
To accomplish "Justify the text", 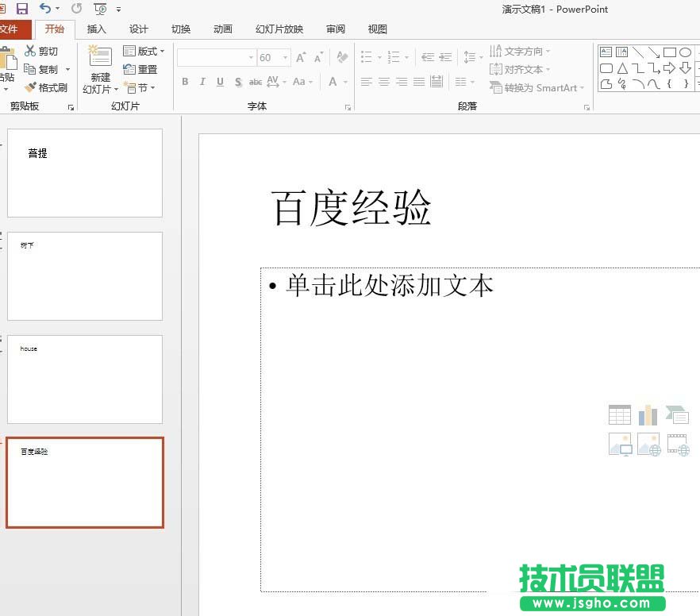I will pos(419,82).
